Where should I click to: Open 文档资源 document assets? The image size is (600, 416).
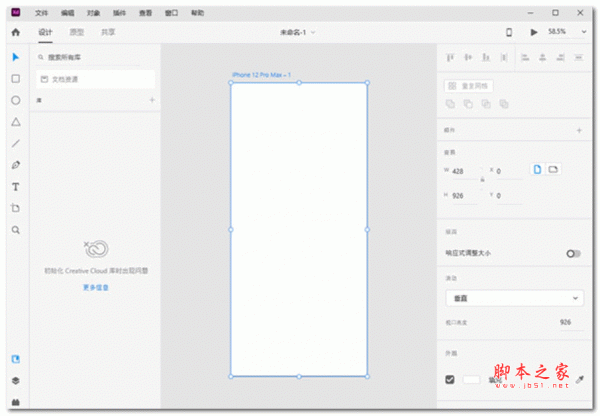point(96,79)
